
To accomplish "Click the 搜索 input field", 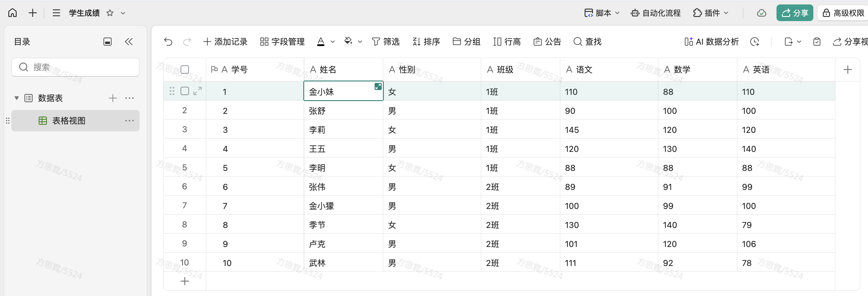I will pyautogui.click(x=75, y=67).
